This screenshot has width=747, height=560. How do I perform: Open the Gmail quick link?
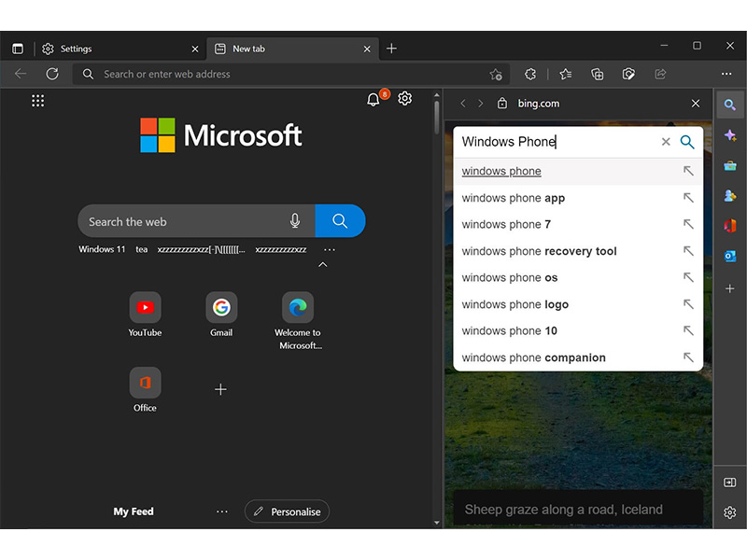coord(221,315)
